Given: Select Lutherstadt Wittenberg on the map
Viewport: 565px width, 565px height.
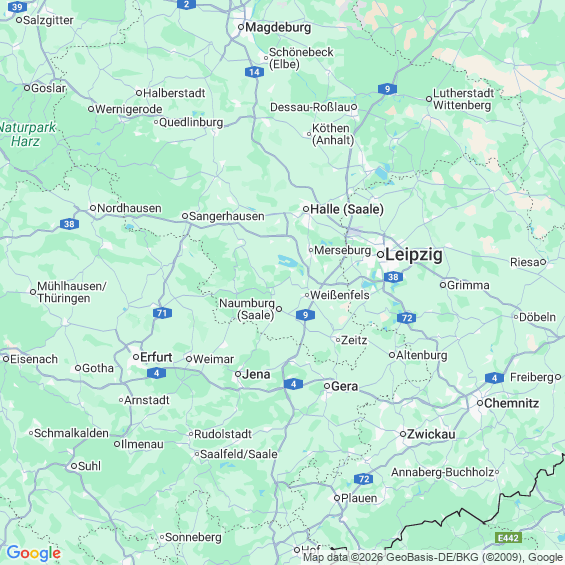Looking at the screenshot, I should (463, 99).
